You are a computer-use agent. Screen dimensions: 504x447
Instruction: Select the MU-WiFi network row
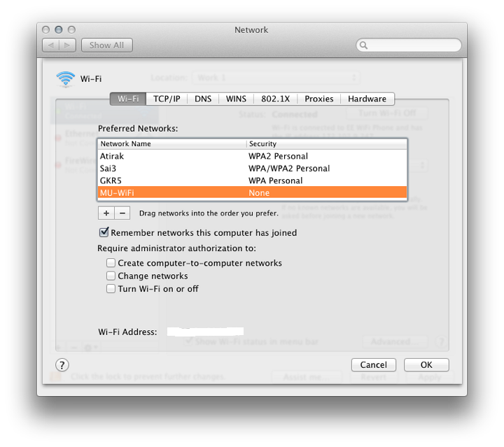coord(252,192)
